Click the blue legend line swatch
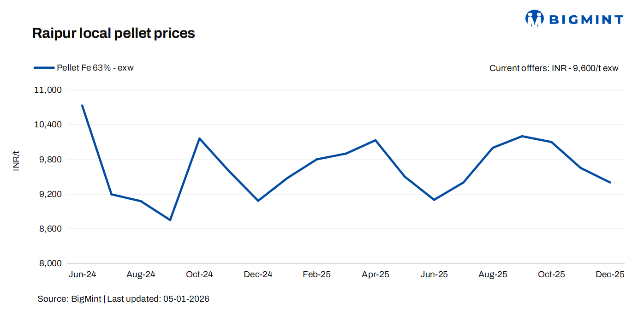 (44, 68)
